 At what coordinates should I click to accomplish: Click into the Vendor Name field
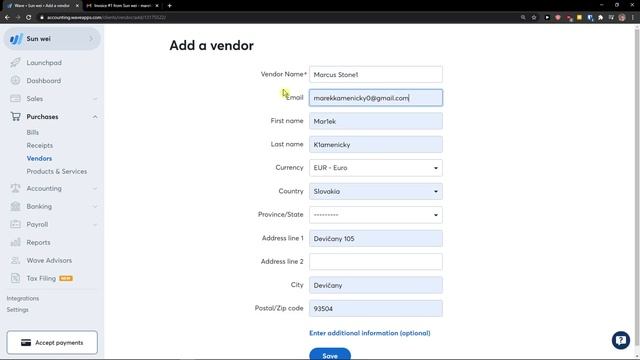(376, 75)
